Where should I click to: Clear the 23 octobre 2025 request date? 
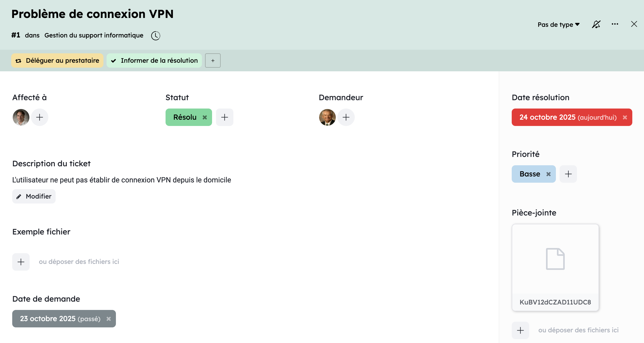(x=109, y=319)
